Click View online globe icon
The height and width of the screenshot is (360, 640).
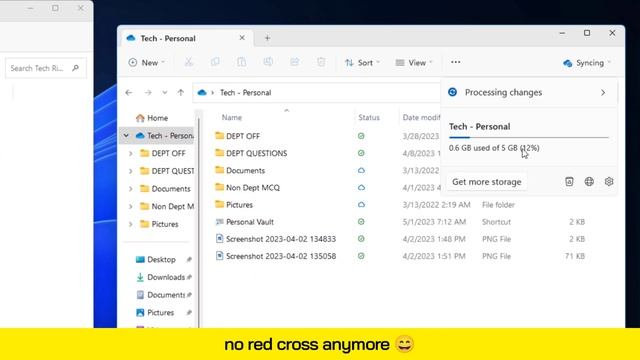point(589,182)
